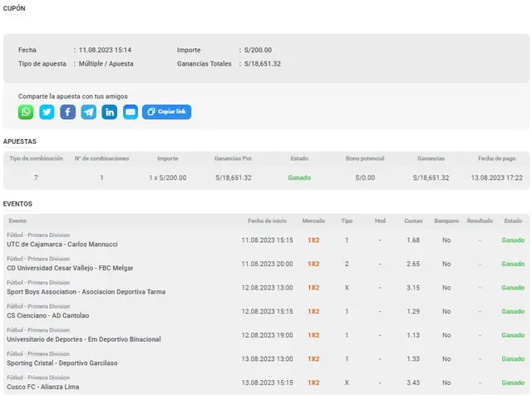Select the event CS Cienciano - AD Cantolao
Image resolution: width=532 pixels, height=401 pixels.
48,315
